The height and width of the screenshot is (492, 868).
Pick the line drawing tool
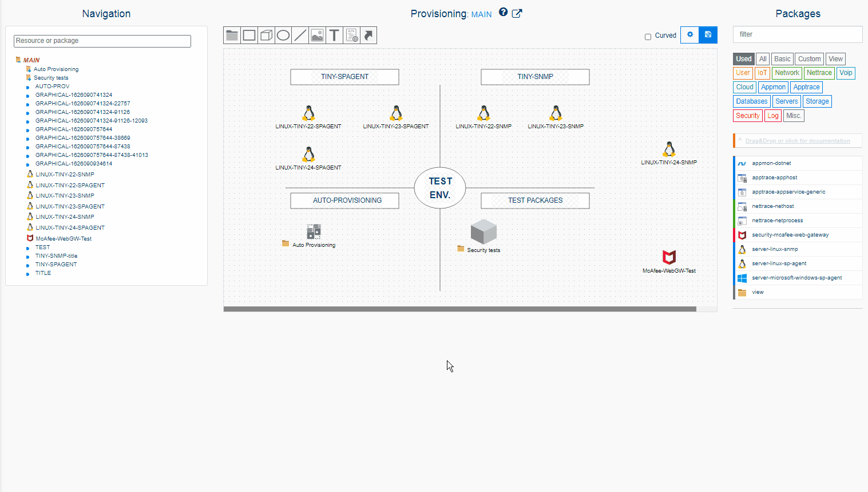pyautogui.click(x=300, y=36)
